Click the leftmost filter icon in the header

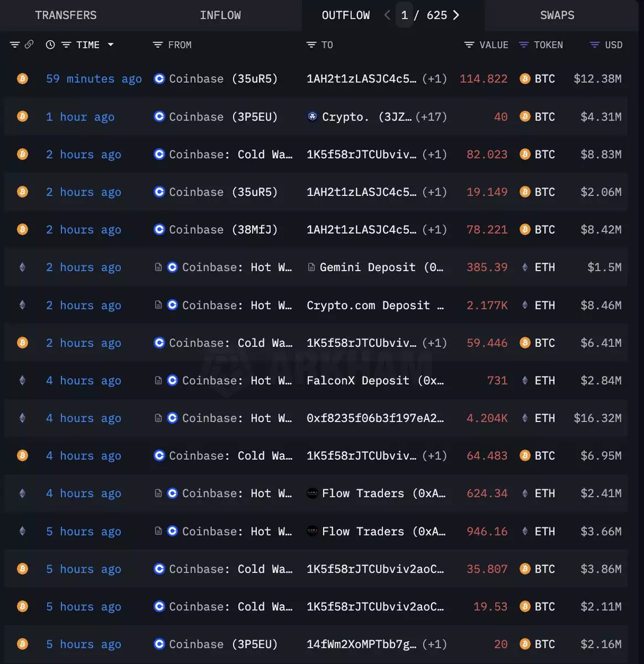click(15, 45)
